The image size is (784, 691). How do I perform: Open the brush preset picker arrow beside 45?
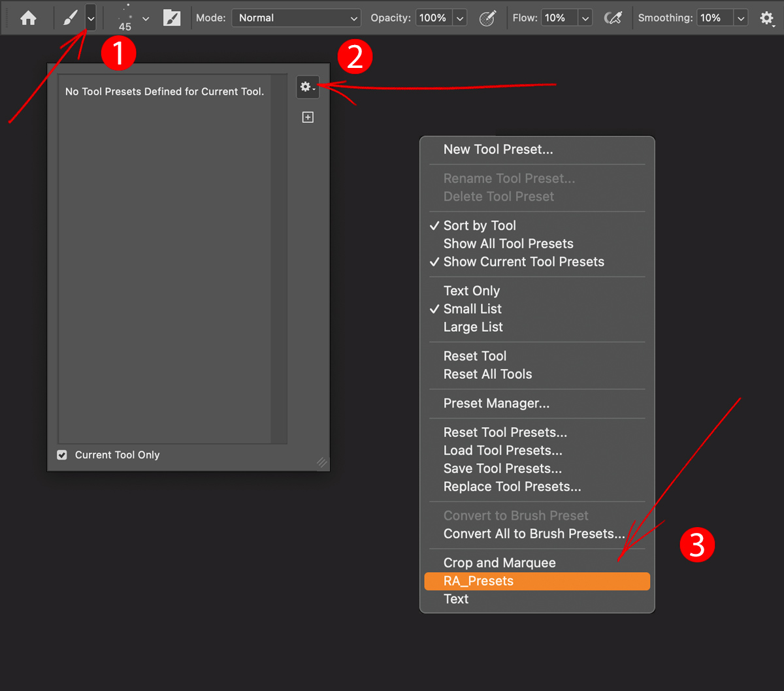tap(146, 18)
